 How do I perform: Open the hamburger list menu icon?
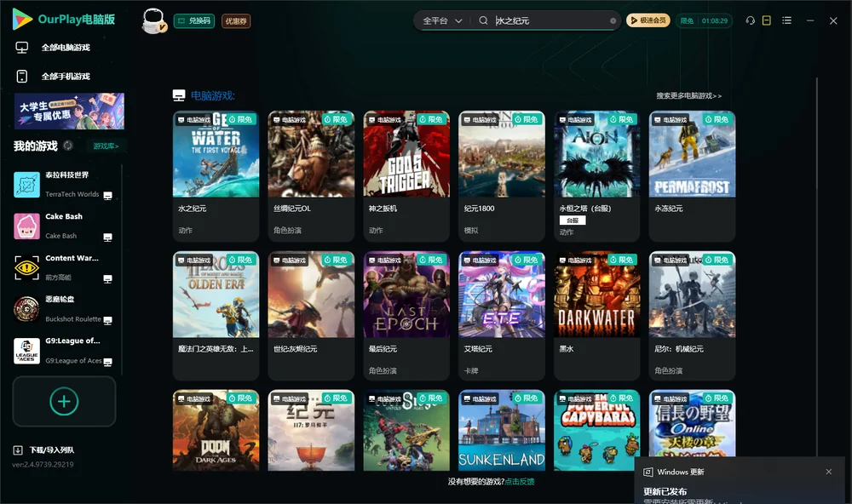coord(786,20)
